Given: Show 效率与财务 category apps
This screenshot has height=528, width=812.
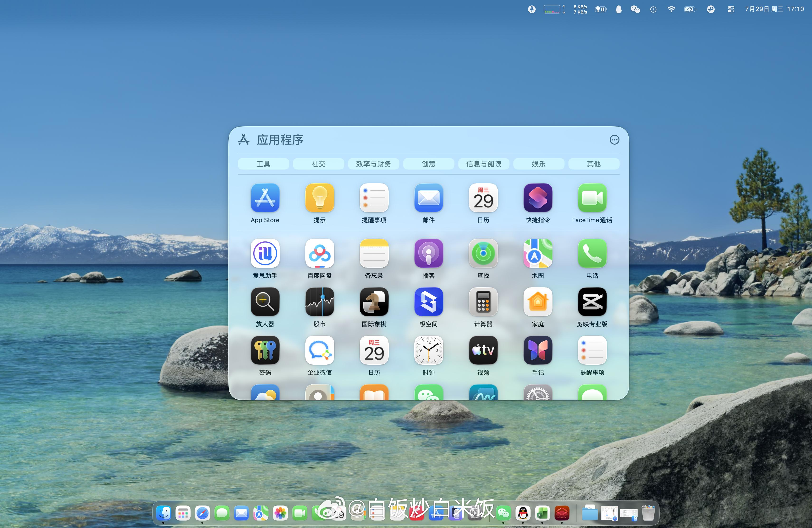Looking at the screenshot, I should click(373, 164).
